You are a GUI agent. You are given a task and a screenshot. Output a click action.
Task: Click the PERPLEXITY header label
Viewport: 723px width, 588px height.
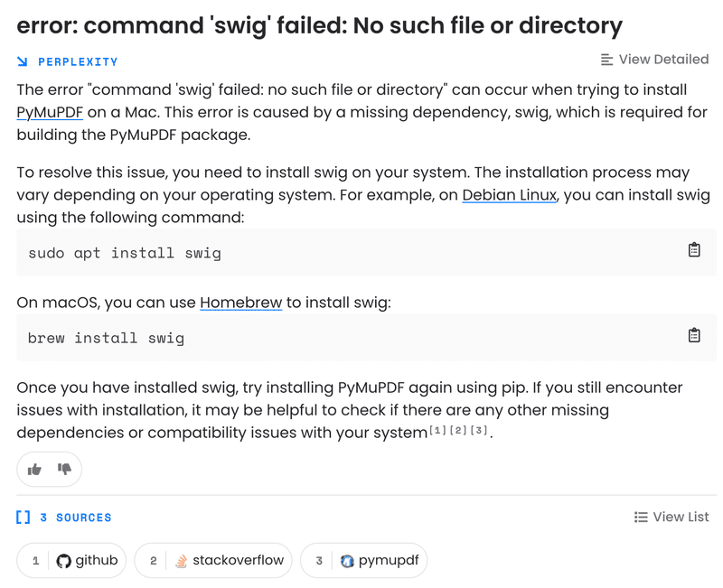(x=78, y=61)
